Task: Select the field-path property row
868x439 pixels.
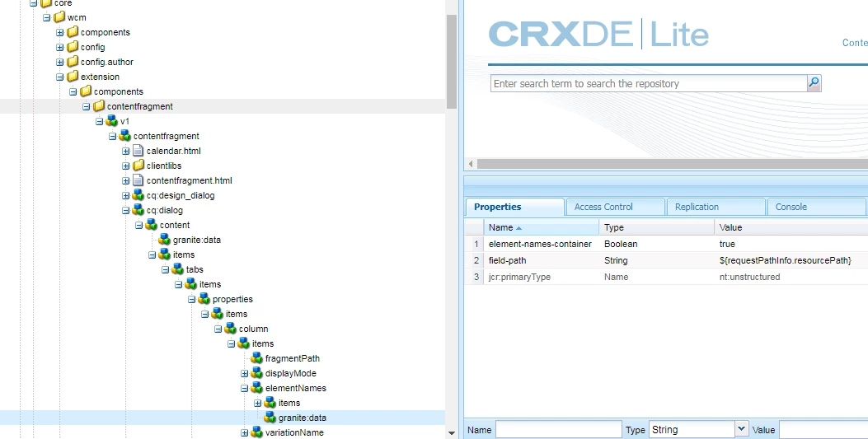Action: click(667, 260)
